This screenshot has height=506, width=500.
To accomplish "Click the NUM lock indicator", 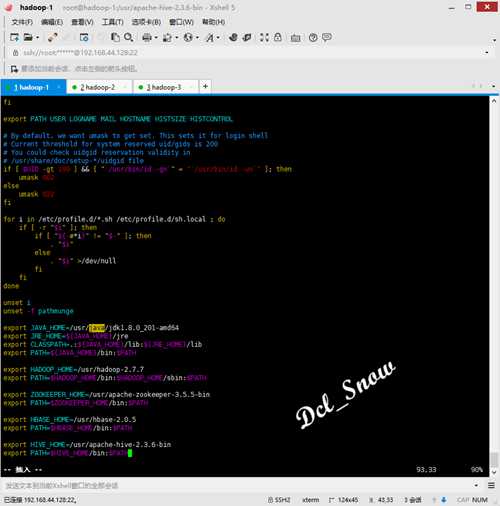I will [480, 500].
